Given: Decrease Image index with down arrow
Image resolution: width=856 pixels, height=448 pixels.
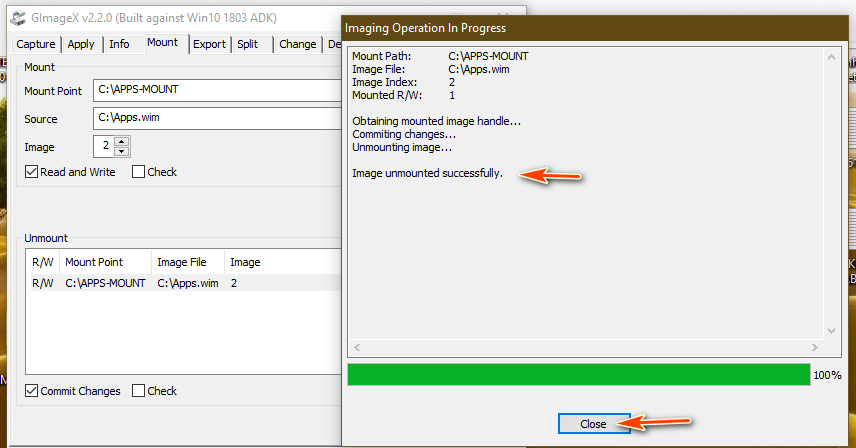Looking at the screenshot, I should (x=122, y=151).
